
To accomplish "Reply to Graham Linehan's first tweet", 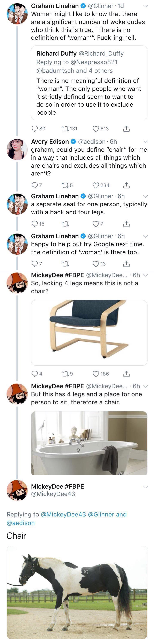I will point(34,129).
